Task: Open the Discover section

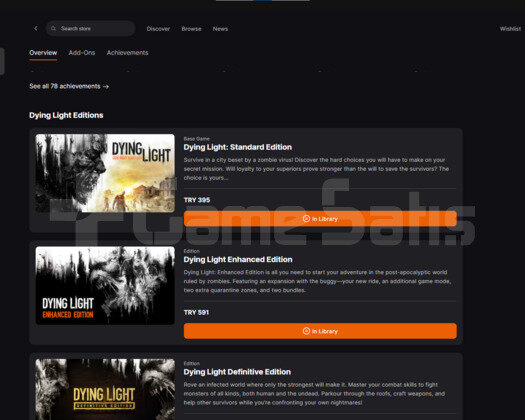Action: 158,29
